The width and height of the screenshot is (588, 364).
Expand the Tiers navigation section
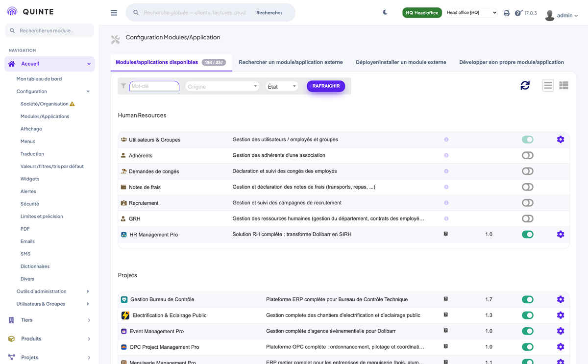coord(89,320)
